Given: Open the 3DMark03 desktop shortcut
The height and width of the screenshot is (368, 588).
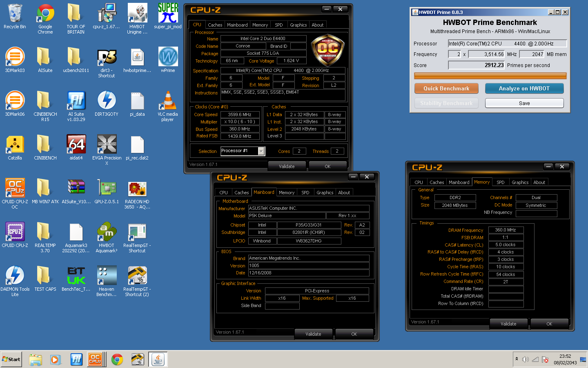Looking at the screenshot, I should tap(15, 60).
